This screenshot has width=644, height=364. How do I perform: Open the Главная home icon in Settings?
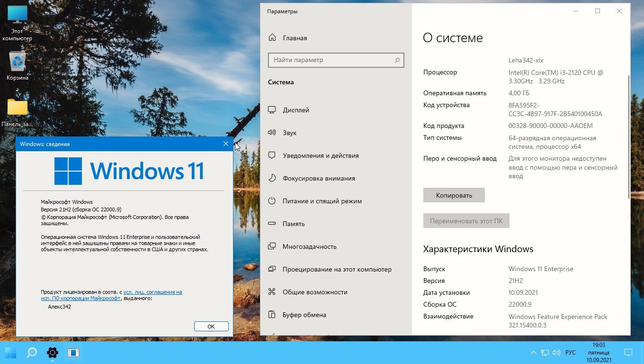pos(272,38)
